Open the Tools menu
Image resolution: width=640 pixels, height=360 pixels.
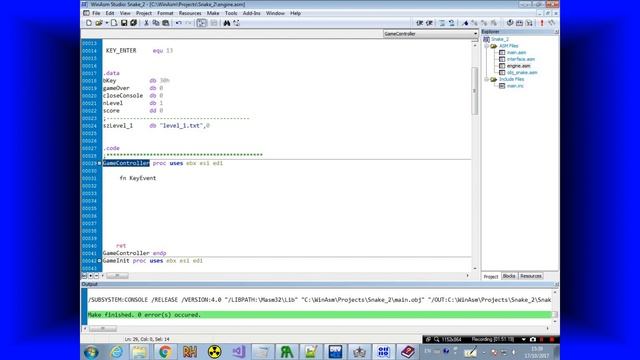[x=231, y=13]
